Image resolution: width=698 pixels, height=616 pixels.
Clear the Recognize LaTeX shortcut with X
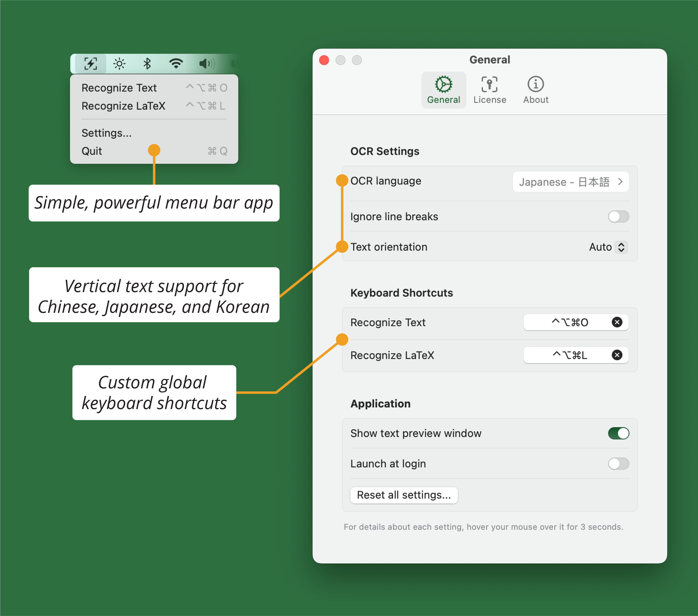click(x=617, y=355)
